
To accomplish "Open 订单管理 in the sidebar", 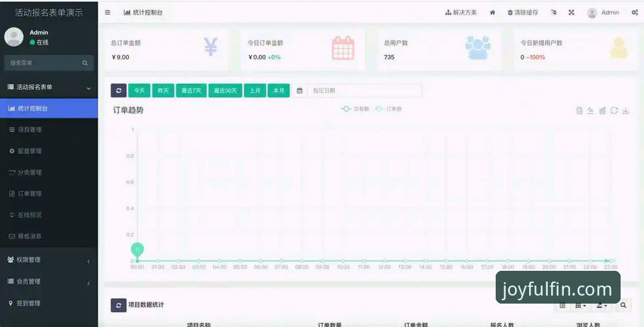I will pyautogui.click(x=49, y=194).
